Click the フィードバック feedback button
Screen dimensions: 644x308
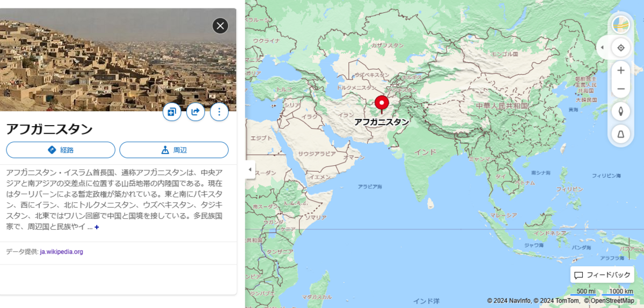pyautogui.click(x=602, y=275)
